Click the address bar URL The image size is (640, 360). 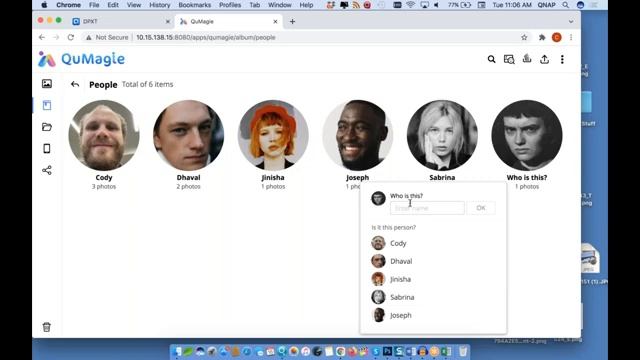pos(206,37)
